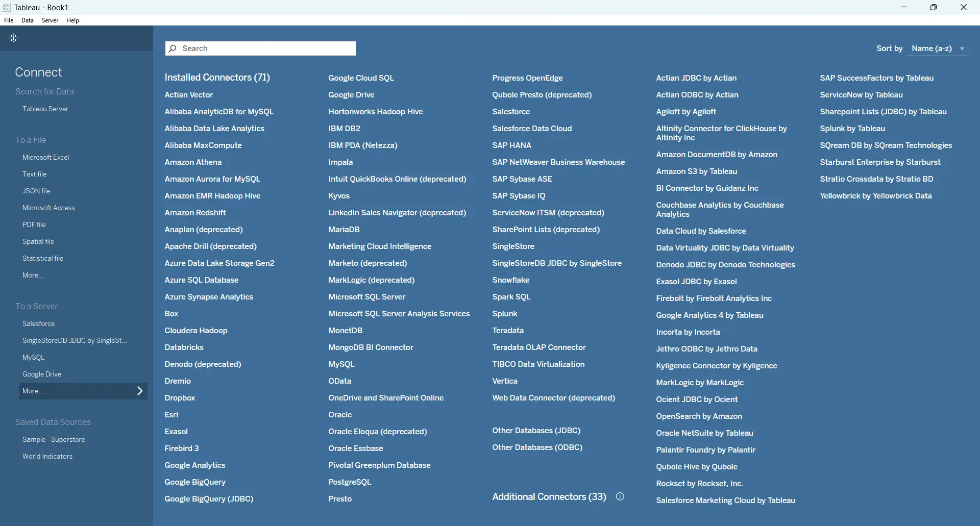Click the Tableau logo icon in sidebar

click(14, 38)
